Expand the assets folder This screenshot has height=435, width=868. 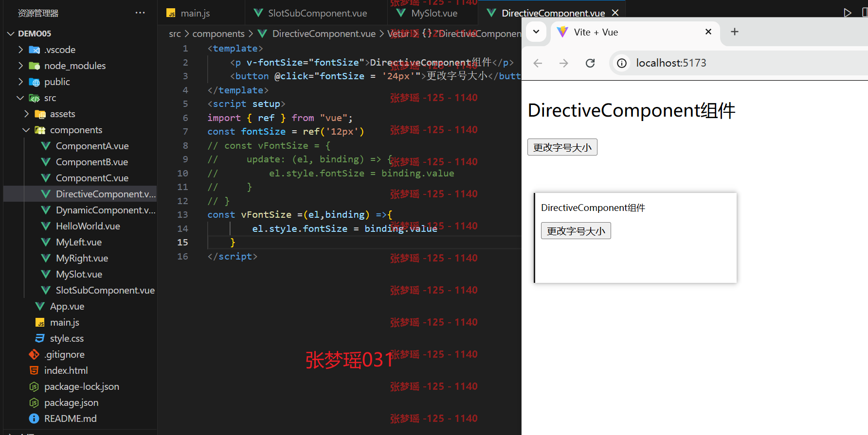pyautogui.click(x=26, y=114)
